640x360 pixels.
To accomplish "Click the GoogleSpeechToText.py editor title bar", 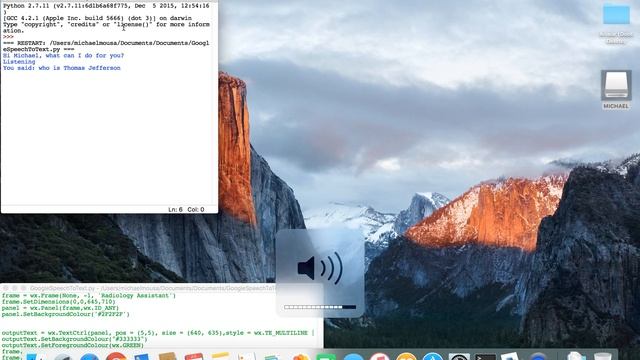I will click(x=162, y=288).
